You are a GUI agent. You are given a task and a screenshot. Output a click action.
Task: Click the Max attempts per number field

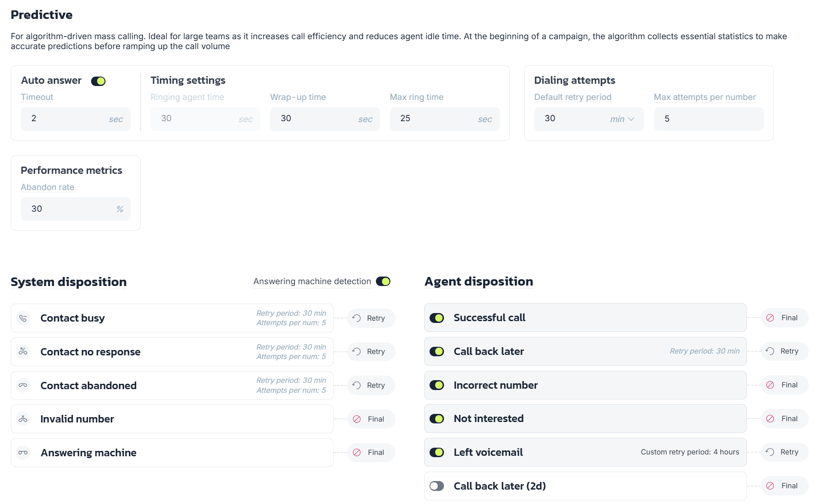click(709, 119)
